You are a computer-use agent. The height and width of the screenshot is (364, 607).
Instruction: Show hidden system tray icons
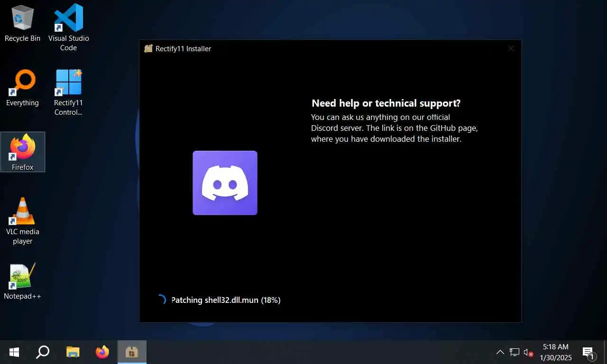pyautogui.click(x=500, y=352)
